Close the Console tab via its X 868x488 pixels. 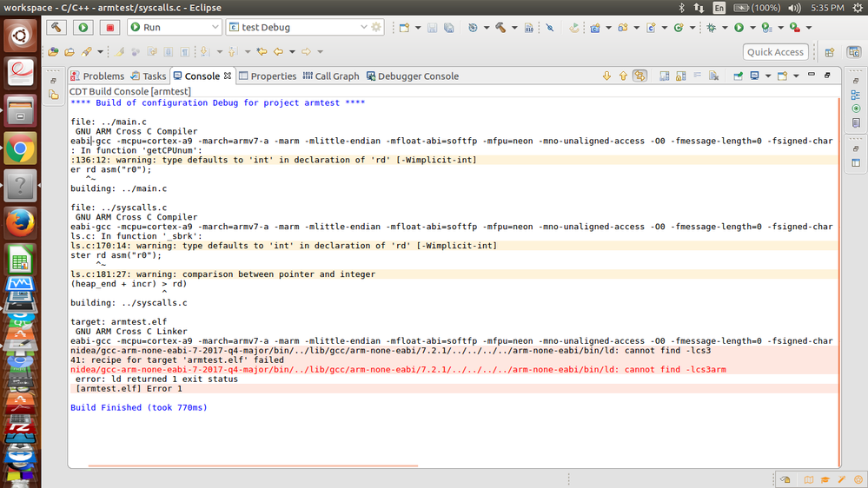228,76
